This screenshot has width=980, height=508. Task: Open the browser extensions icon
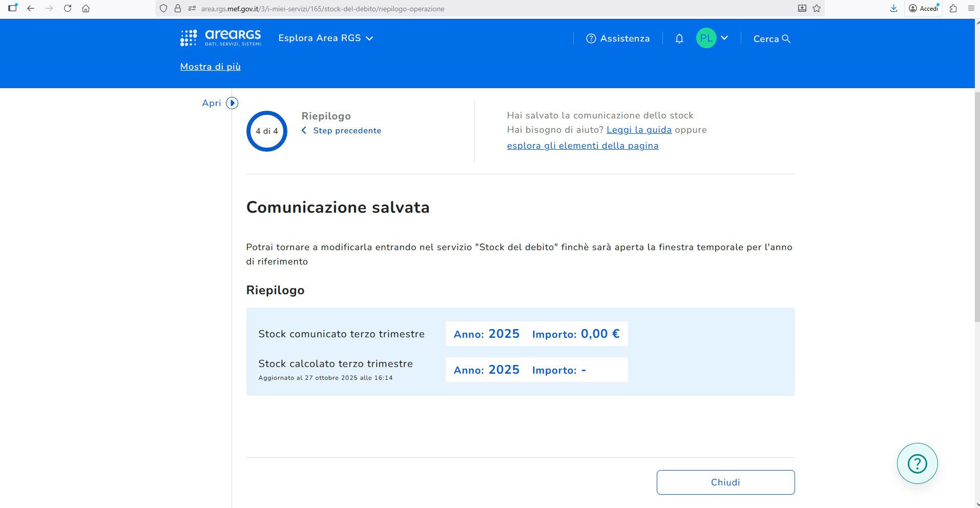953,8
